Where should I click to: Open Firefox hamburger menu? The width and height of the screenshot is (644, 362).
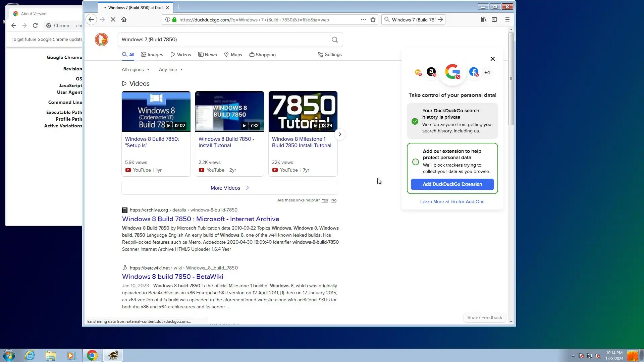507,19
